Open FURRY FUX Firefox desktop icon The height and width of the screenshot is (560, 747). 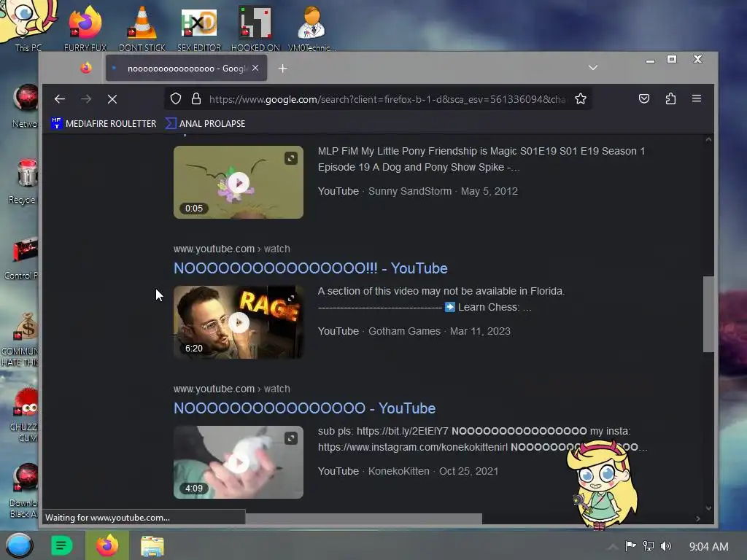85,28
